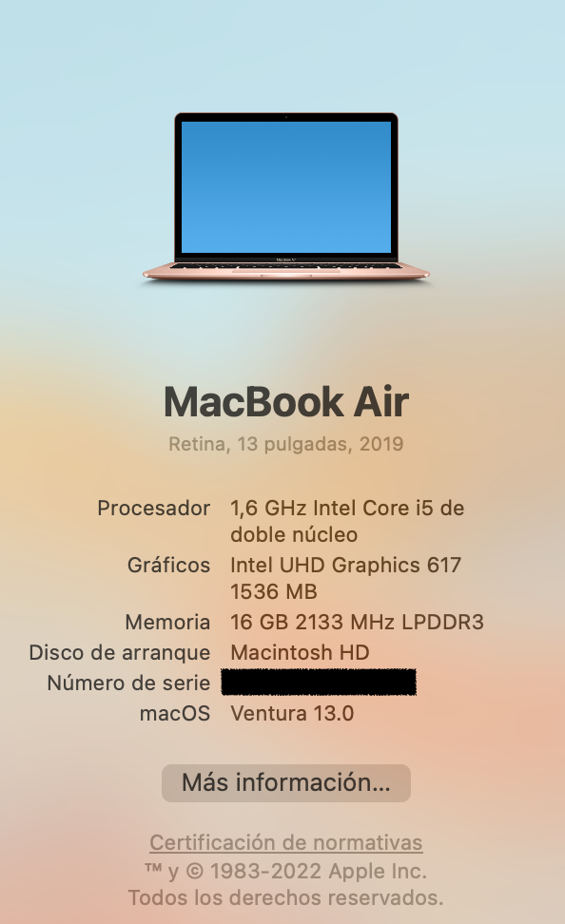Click the Todos los derechos reservados text

pyautogui.click(x=286, y=897)
